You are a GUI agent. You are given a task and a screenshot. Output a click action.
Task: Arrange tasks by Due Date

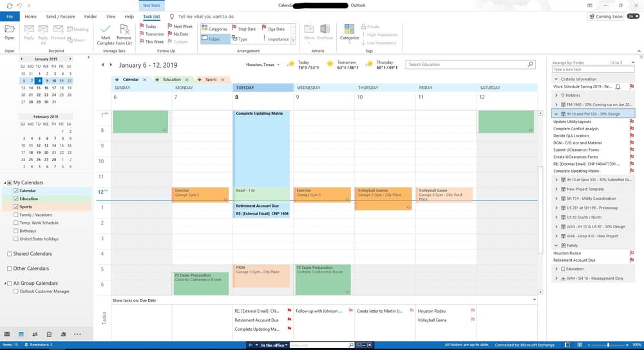pyautogui.click(x=273, y=29)
